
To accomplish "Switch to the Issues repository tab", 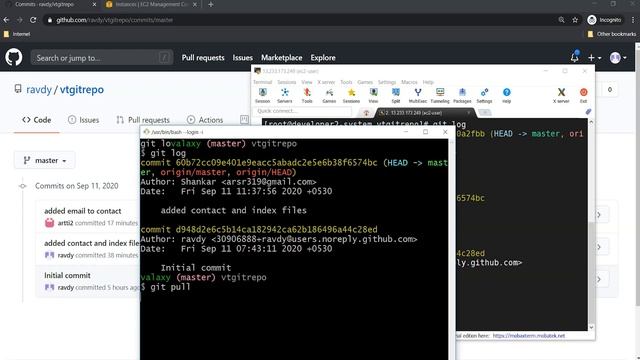I will [x=84, y=120].
